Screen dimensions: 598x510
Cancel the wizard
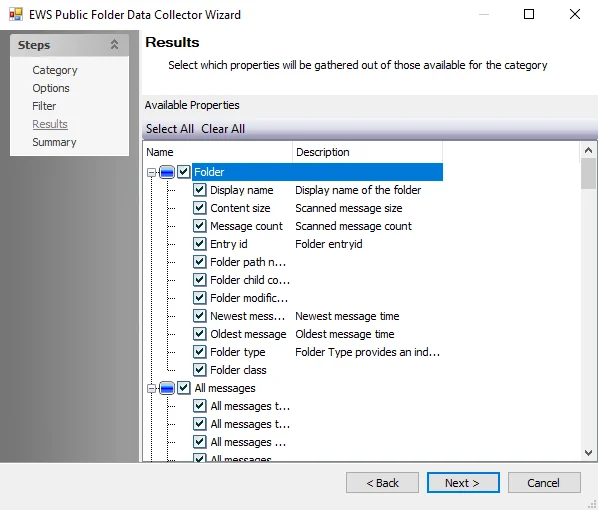tap(544, 483)
